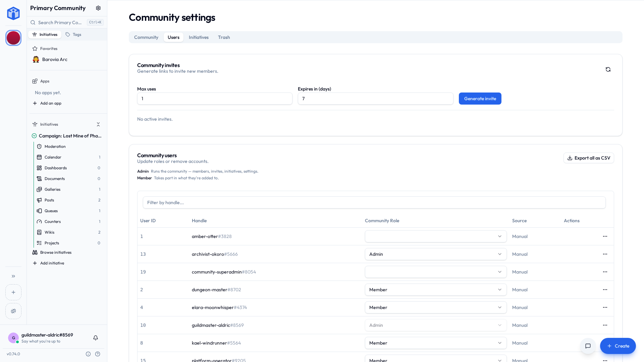This screenshot has height=362, width=644.
Task: Click the Filter by handle field
Action: point(374,202)
